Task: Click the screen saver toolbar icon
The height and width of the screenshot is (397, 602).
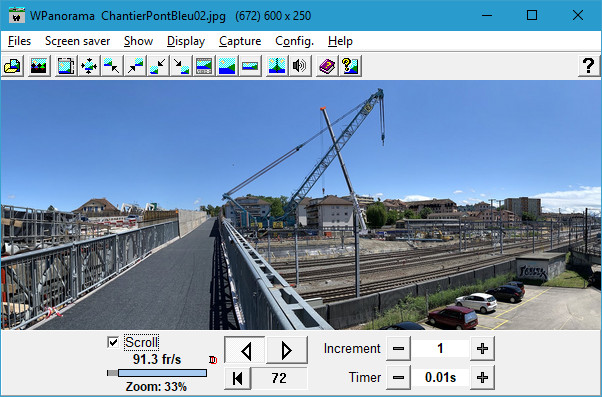Action: (x=39, y=66)
